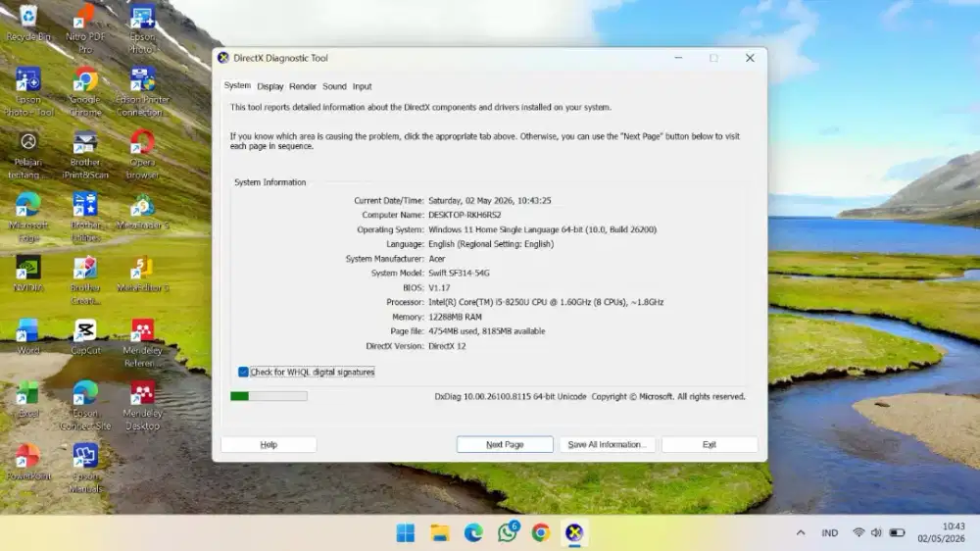The width and height of the screenshot is (980, 551).
Task: Open PowerPoint desktop shortcut
Action: tap(28, 462)
